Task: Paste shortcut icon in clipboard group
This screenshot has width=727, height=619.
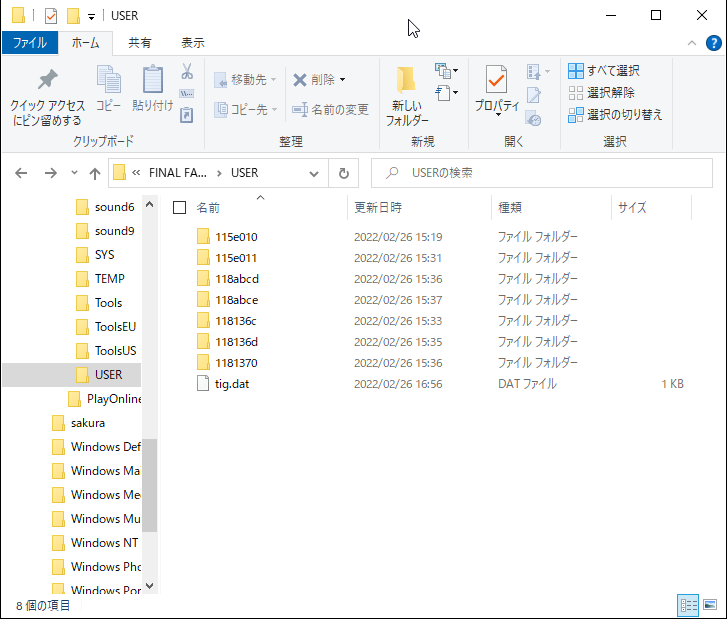Action: pyautogui.click(x=187, y=115)
